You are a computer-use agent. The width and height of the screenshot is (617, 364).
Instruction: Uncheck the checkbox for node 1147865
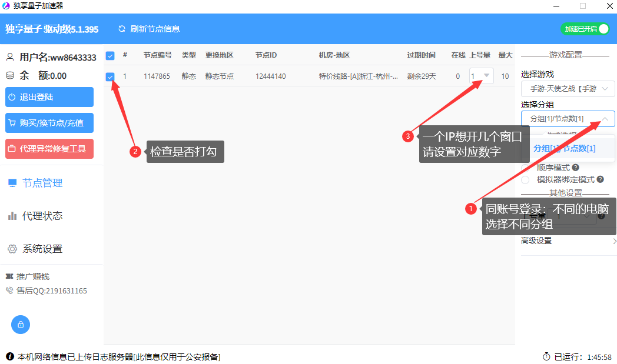110,76
